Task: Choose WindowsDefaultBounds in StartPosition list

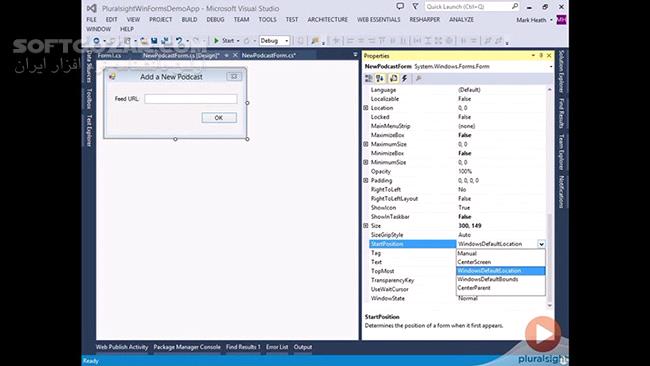Action: pyautogui.click(x=500, y=279)
